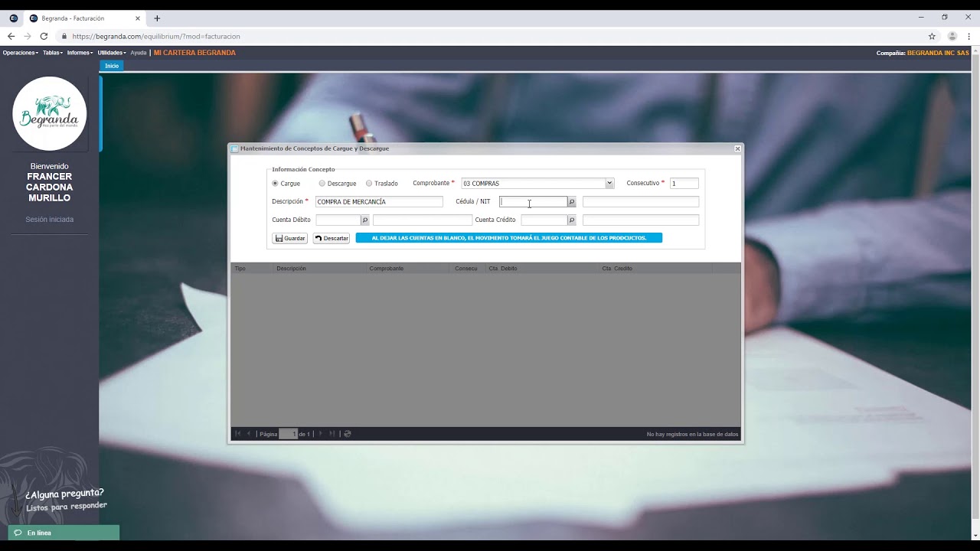The width and height of the screenshot is (980, 551).
Task: Click the Cuenta Débito code field
Action: click(338, 220)
